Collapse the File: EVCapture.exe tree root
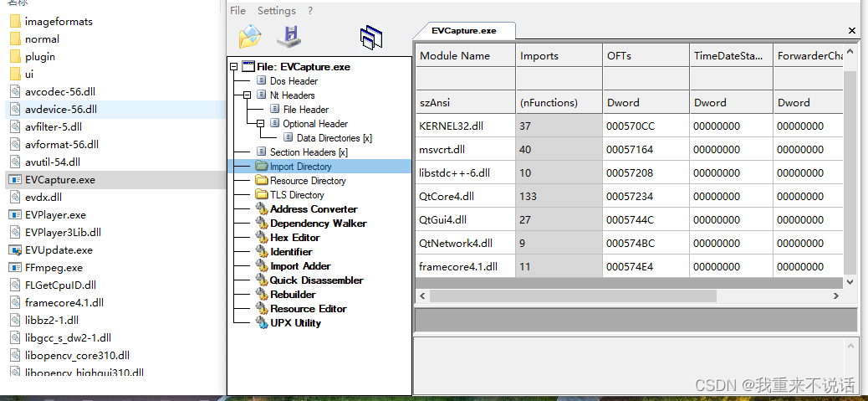The height and width of the screenshot is (401, 868). click(x=233, y=67)
